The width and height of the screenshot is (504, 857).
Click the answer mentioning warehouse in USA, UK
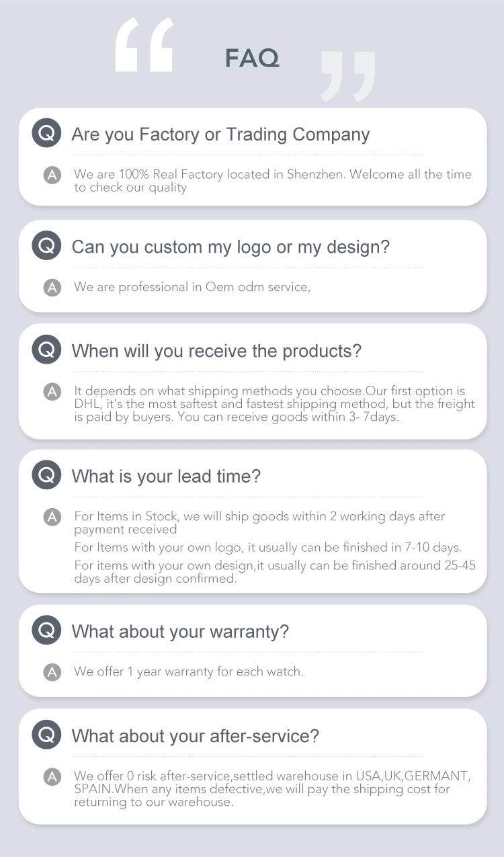[272, 789]
